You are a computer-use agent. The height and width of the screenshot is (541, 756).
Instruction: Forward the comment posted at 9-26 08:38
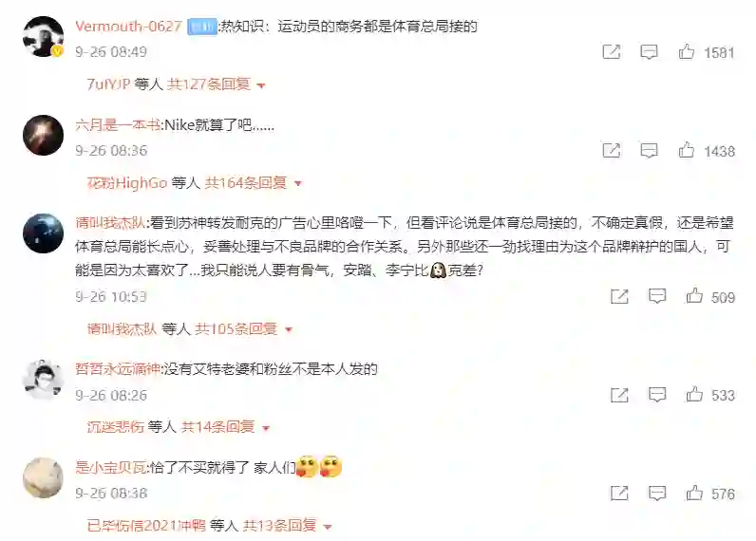[619, 494]
